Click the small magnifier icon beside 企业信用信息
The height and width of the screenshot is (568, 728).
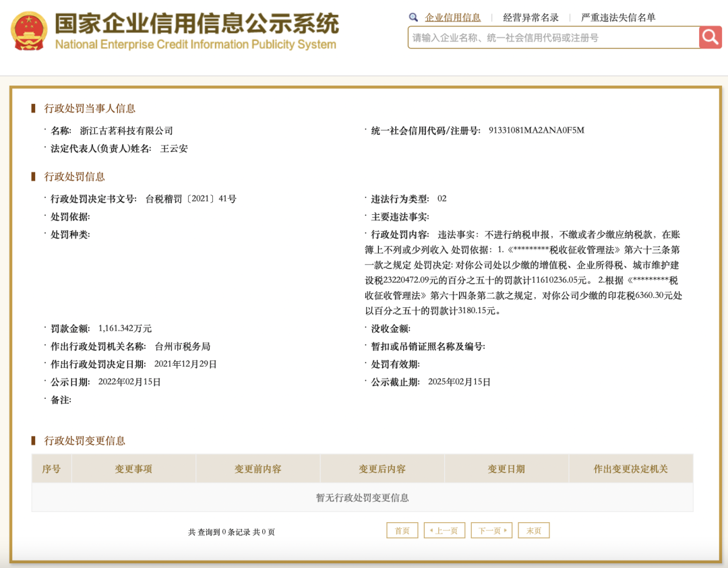click(413, 18)
